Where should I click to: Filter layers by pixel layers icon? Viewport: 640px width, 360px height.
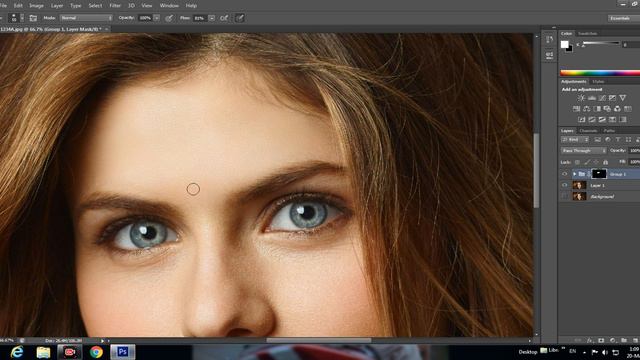tap(597, 140)
